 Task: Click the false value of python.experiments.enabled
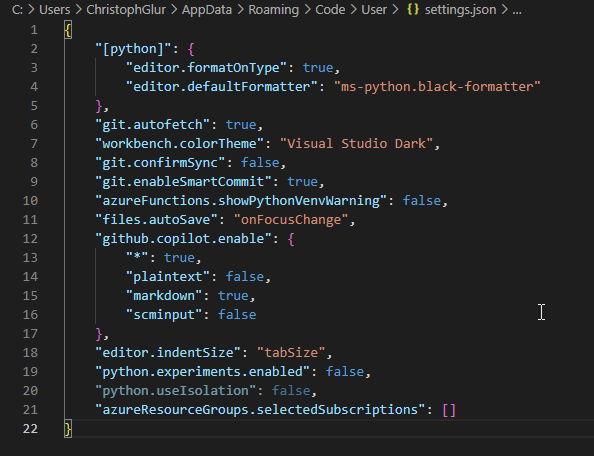(x=345, y=372)
